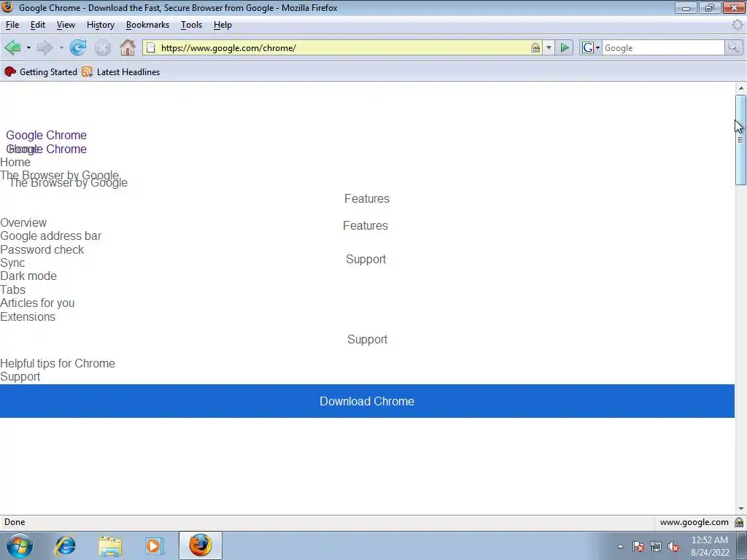The width and height of the screenshot is (747, 560).
Task: Click the scrollbar up arrow
Action: (x=740, y=88)
